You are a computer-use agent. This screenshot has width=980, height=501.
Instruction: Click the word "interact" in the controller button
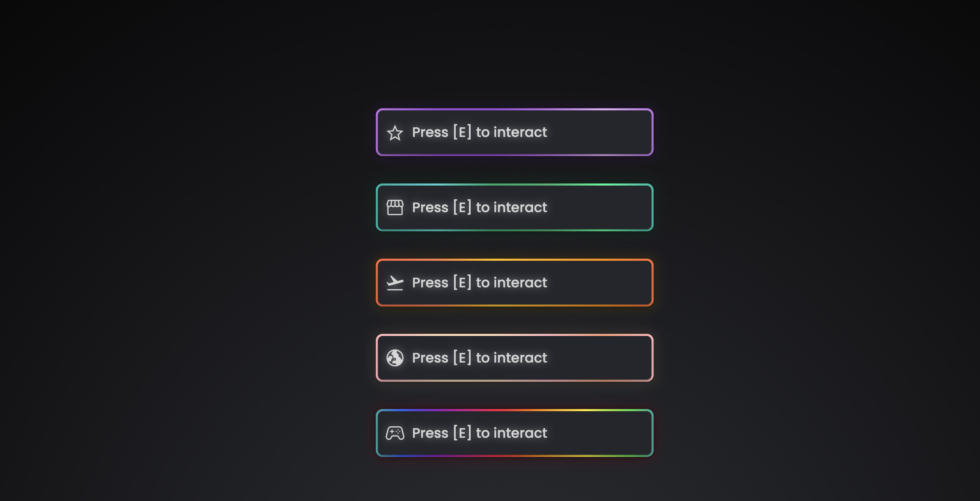[520, 433]
